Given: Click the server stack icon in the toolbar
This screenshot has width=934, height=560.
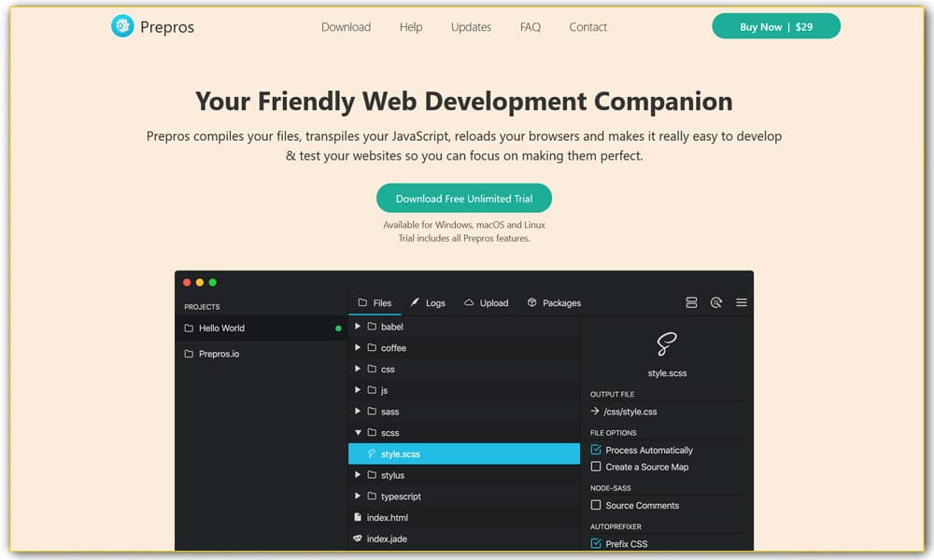Looking at the screenshot, I should [x=691, y=302].
